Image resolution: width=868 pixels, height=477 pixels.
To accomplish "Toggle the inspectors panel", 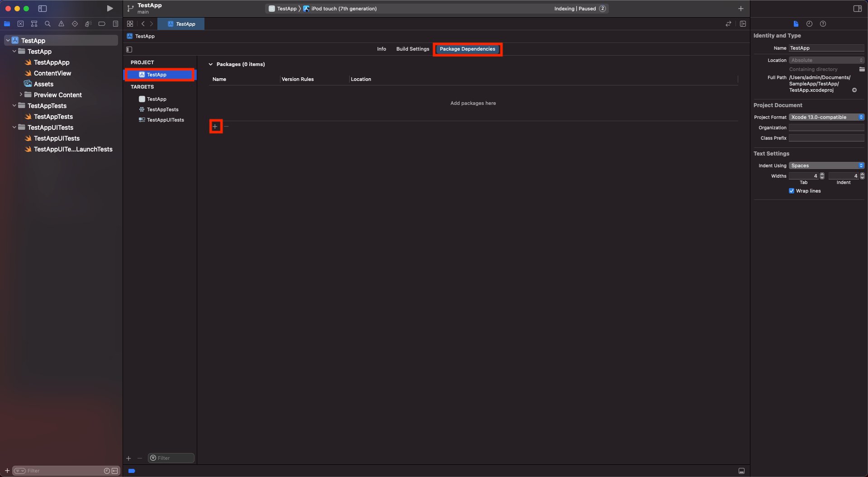I will 857,9.
